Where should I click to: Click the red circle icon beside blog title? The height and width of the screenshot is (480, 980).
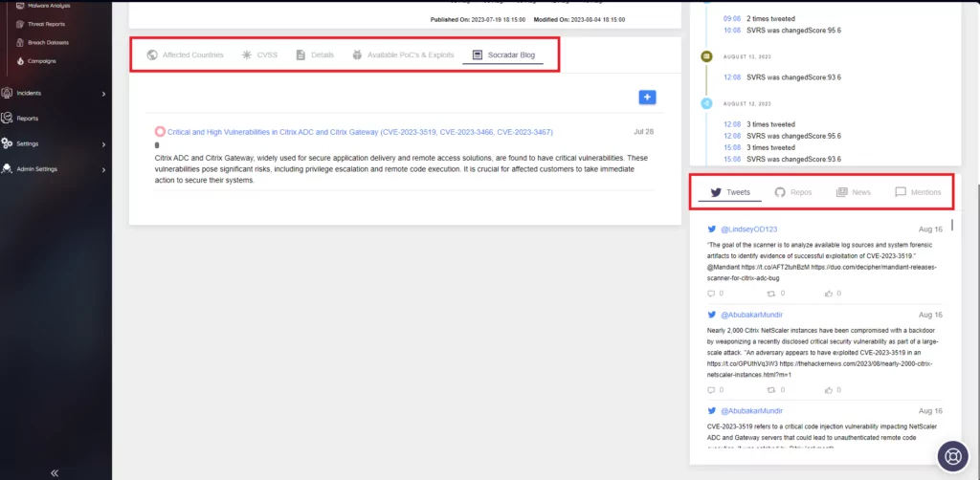(x=160, y=132)
